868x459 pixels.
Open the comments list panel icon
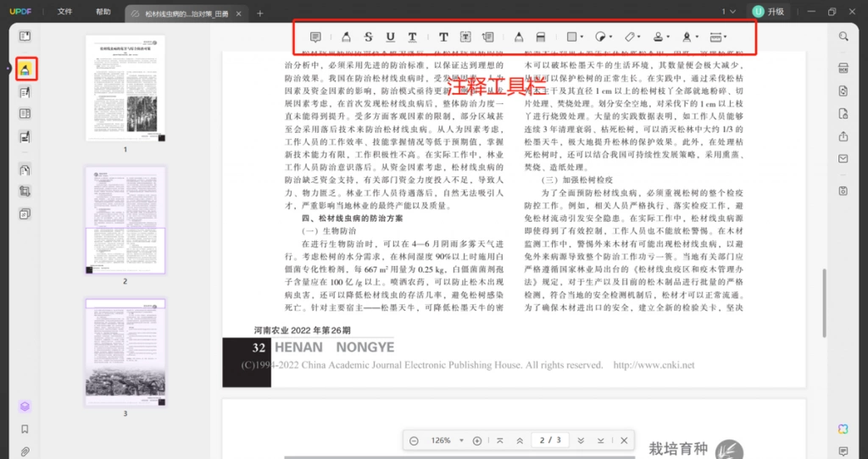coord(843,451)
